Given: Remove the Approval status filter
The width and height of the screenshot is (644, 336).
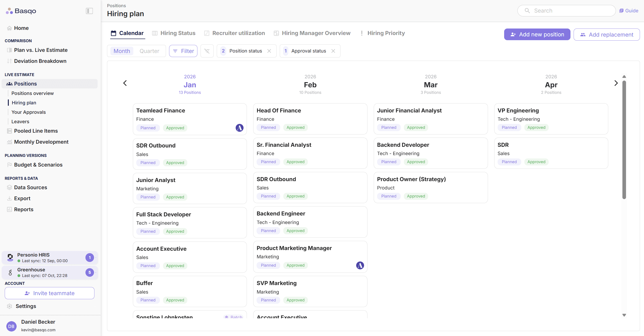Looking at the screenshot, I should point(333,51).
